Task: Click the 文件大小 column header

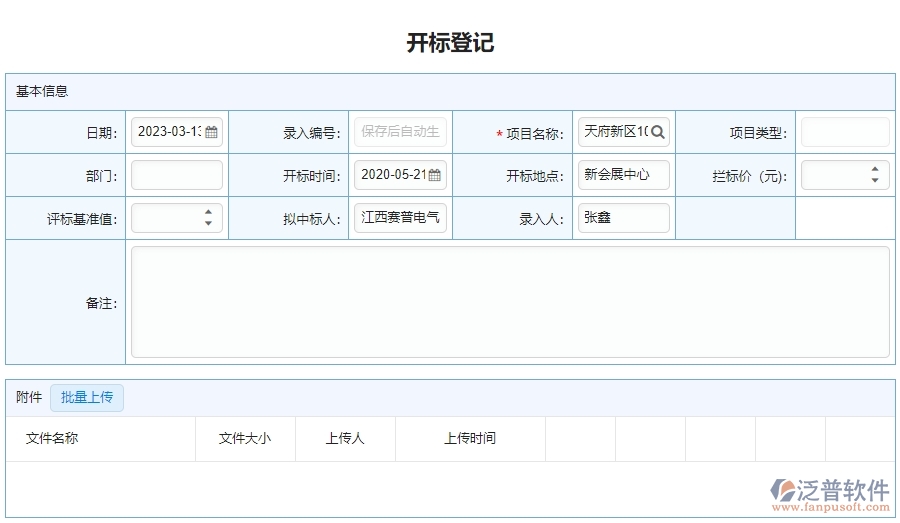Action: tap(245, 439)
